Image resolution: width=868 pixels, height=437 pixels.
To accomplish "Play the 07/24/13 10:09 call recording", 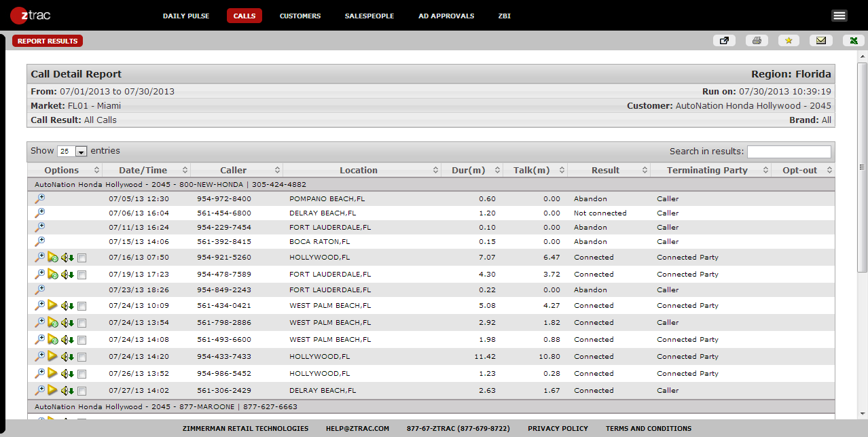I will click(53, 305).
